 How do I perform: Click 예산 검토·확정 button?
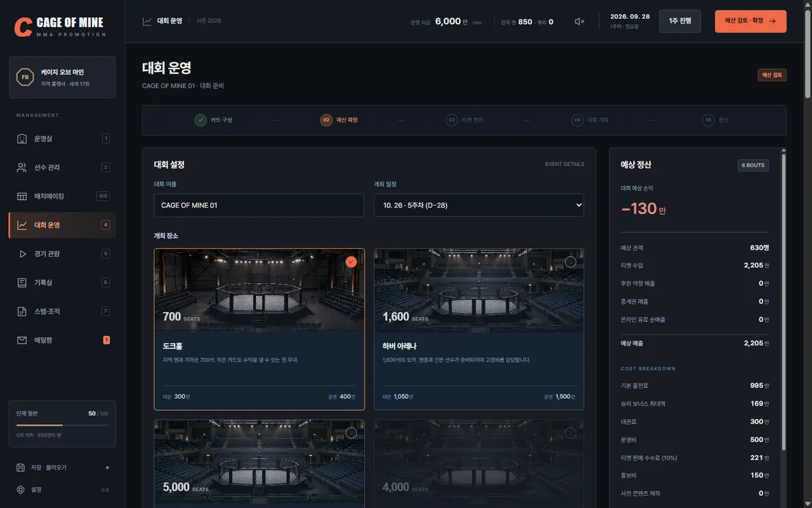coord(750,21)
